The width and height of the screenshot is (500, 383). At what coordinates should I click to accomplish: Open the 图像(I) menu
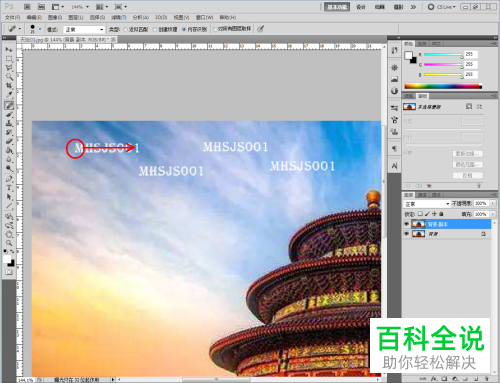(x=55, y=17)
